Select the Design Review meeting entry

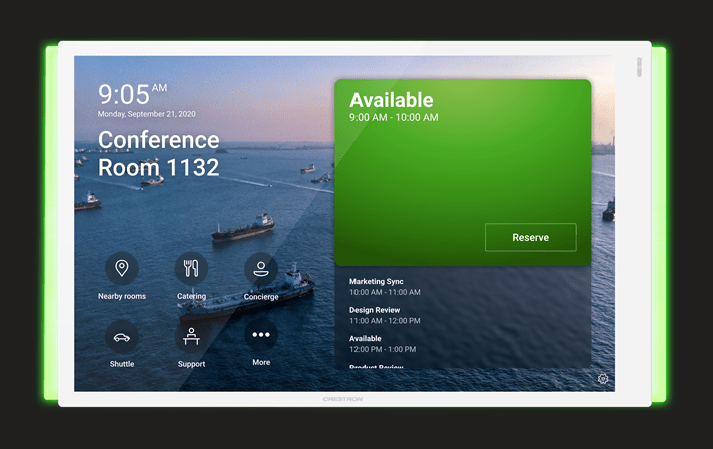pyautogui.click(x=385, y=315)
